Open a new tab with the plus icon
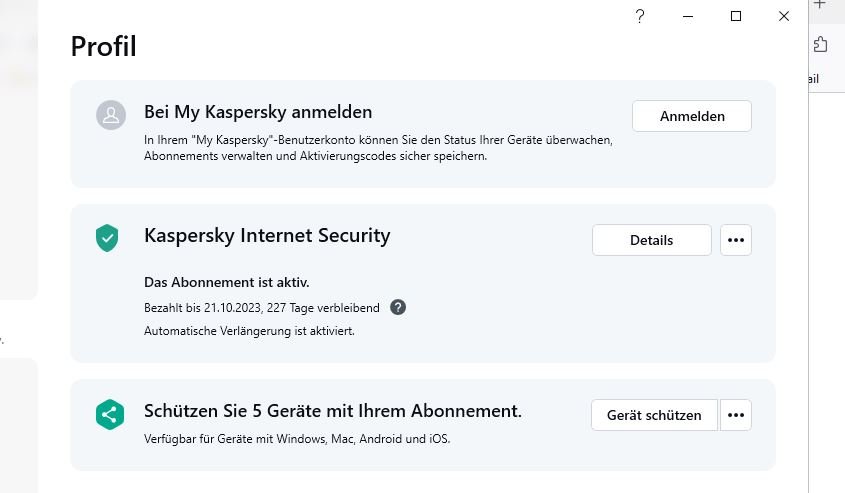Screen dimensions: 845x493 821,5
